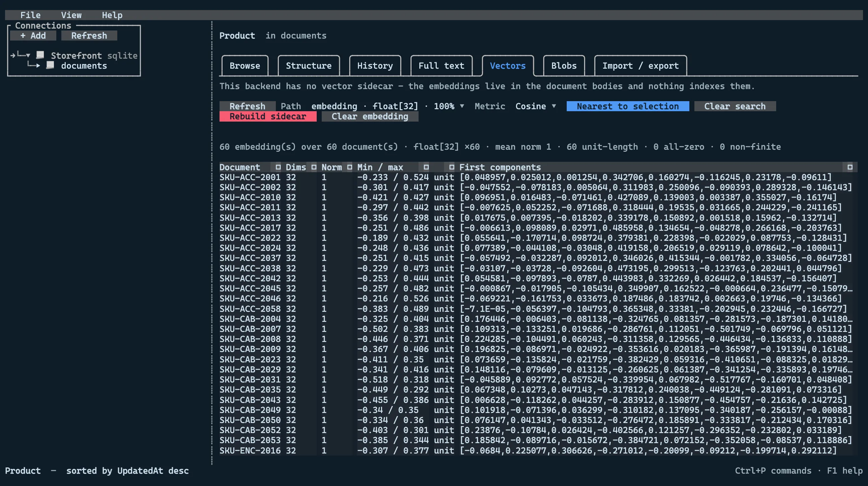The width and height of the screenshot is (868, 486).
Task: Click the sort icon beside Norm header
Action: pos(350,167)
